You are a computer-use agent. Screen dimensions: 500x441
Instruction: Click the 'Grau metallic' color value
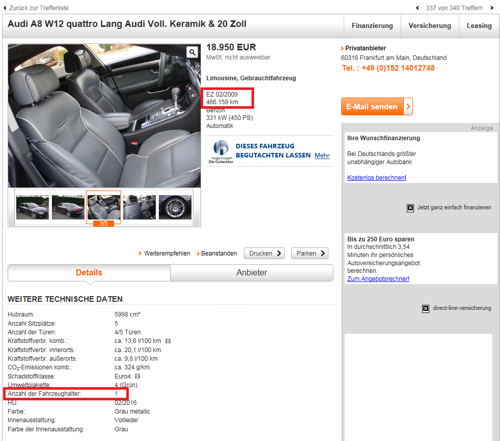tap(132, 411)
